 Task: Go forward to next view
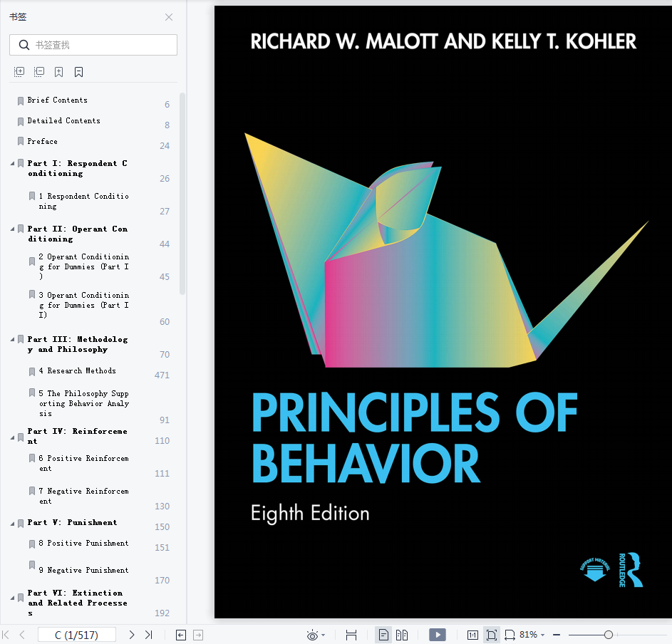point(198,635)
